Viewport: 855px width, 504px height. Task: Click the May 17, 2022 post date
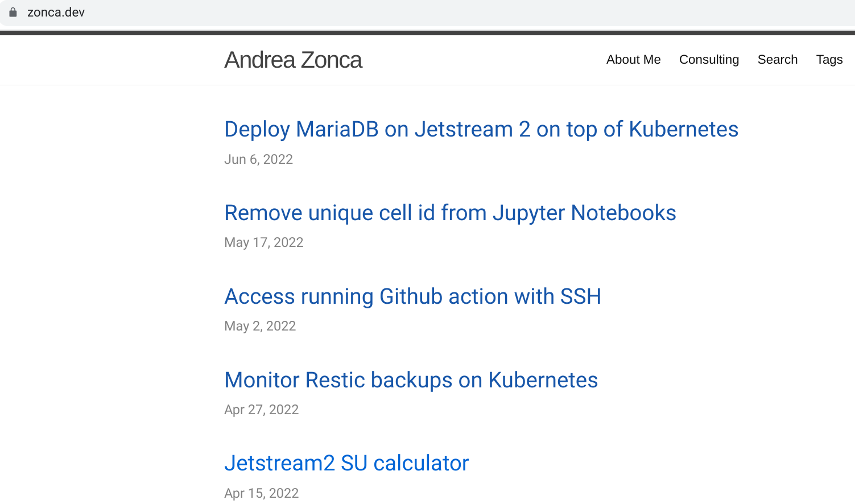[x=263, y=242]
